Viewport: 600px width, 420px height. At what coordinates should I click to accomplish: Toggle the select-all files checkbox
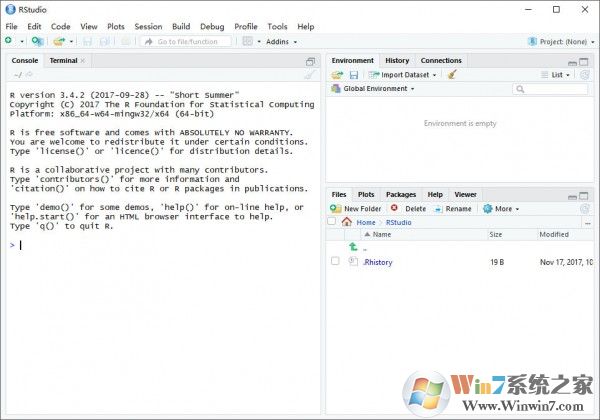pos(332,221)
